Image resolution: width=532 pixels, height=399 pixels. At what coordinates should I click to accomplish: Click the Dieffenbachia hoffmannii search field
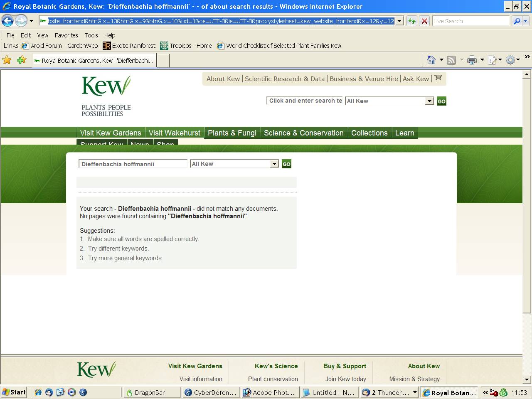click(133, 164)
